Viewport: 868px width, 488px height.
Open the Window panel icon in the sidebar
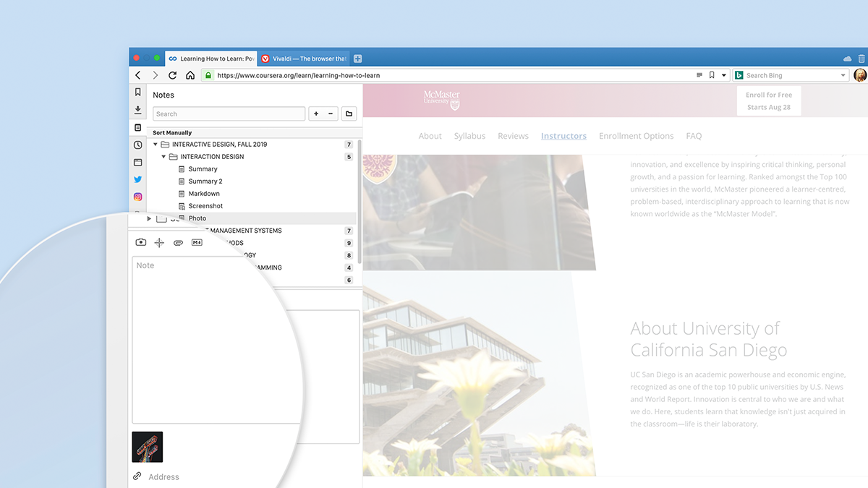pos(137,162)
